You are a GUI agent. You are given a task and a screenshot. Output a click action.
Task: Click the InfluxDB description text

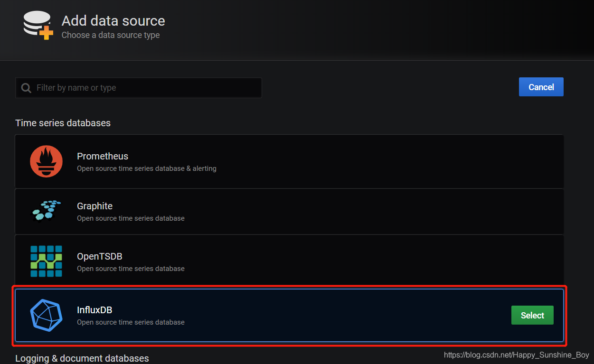coord(131,322)
